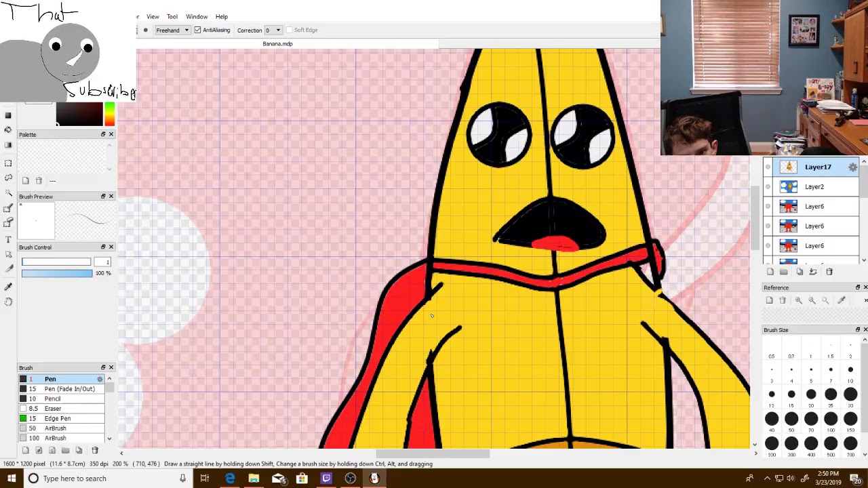Select the Eraser brush

(62, 409)
